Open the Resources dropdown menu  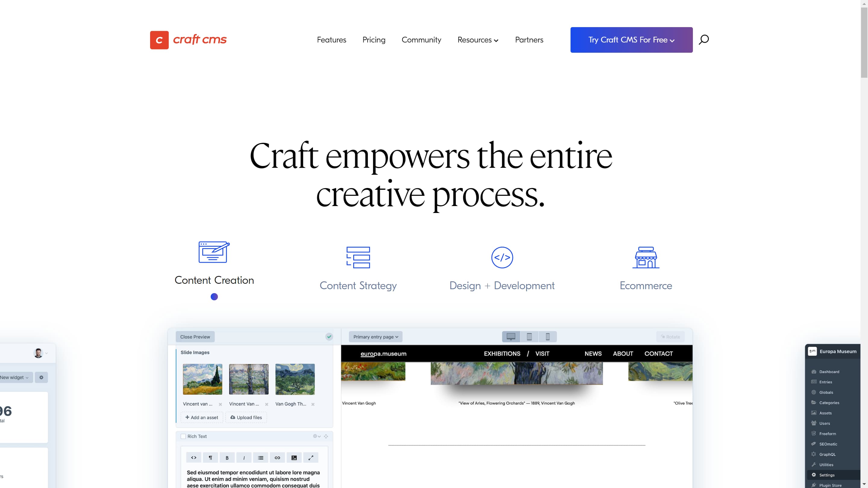pos(478,40)
